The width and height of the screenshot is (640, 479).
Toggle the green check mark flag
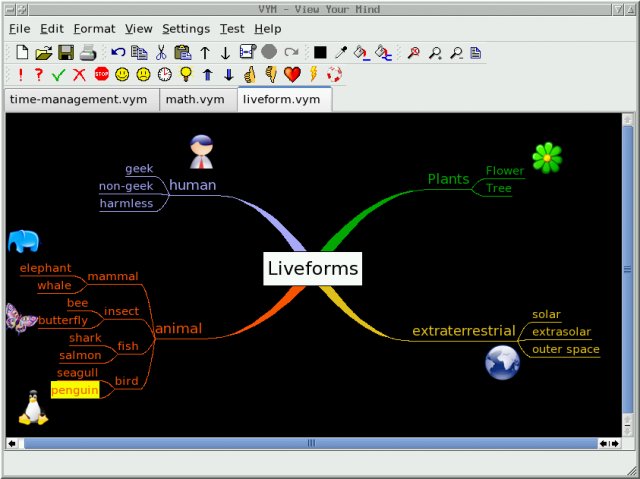click(x=58, y=75)
